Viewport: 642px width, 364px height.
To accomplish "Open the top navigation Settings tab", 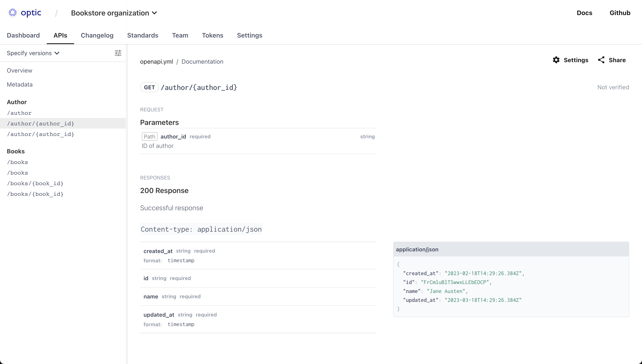I will 249,35.
